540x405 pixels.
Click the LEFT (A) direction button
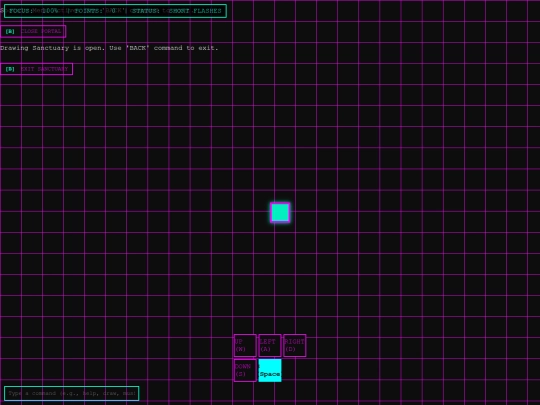(x=270, y=345)
